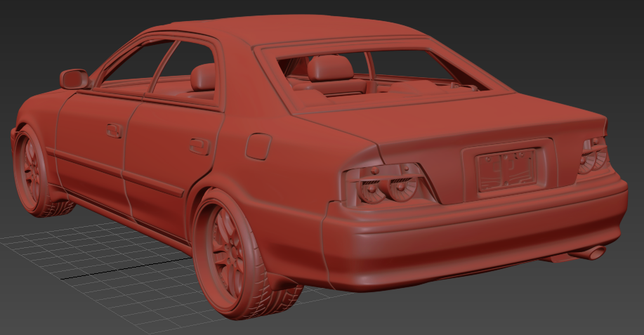The height and width of the screenshot is (335, 644).
Task: Click the rear seat headrest through rear window
Action: pos(330,68)
